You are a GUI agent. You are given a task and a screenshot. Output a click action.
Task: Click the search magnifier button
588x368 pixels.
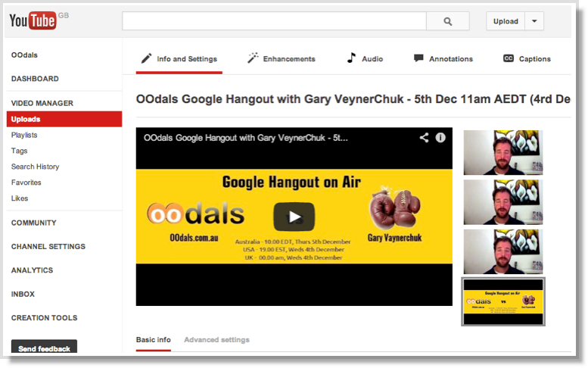(448, 21)
